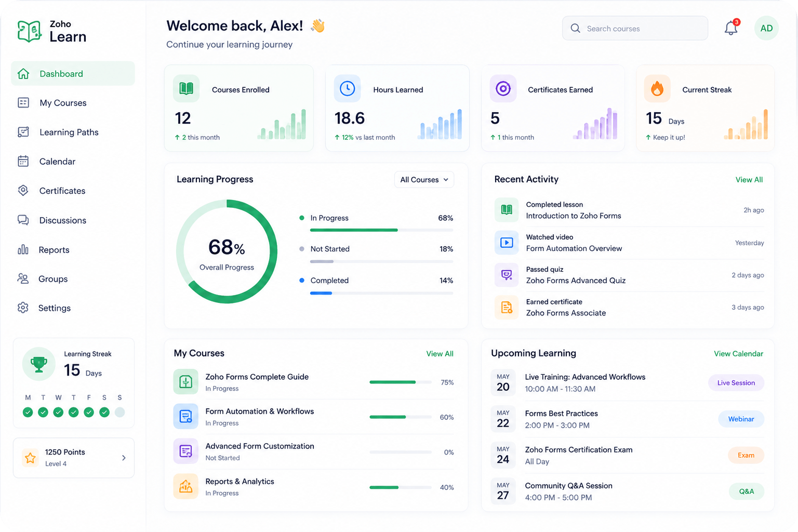Toggle the unchecked Sunday streak circle

point(120,412)
